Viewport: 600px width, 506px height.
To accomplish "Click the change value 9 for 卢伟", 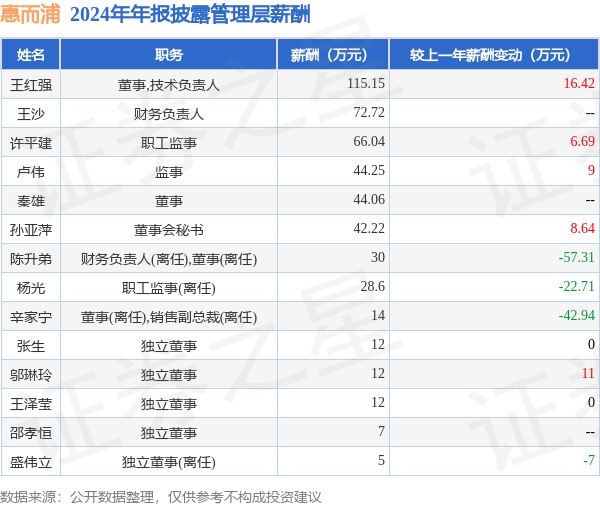I will (x=591, y=170).
